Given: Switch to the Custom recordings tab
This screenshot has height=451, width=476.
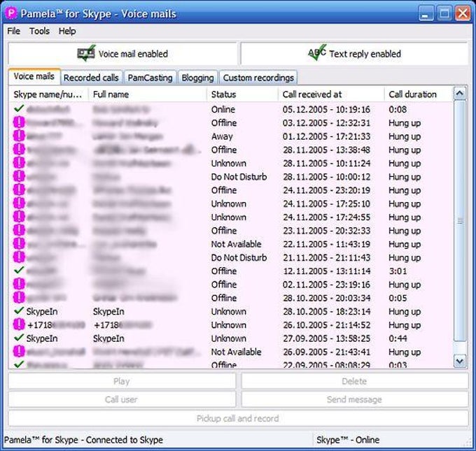Looking at the screenshot, I should click(258, 78).
